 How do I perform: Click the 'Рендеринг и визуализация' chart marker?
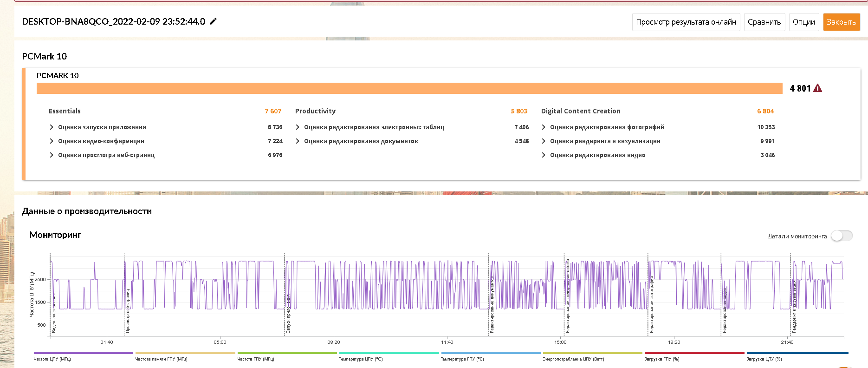[x=794, y=306]
